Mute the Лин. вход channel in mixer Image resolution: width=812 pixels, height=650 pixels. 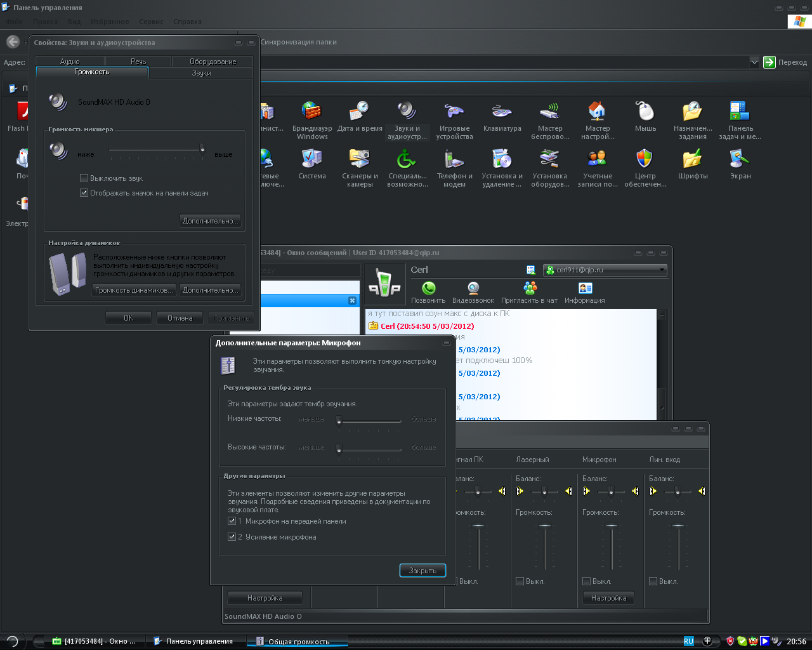point(653,581)
